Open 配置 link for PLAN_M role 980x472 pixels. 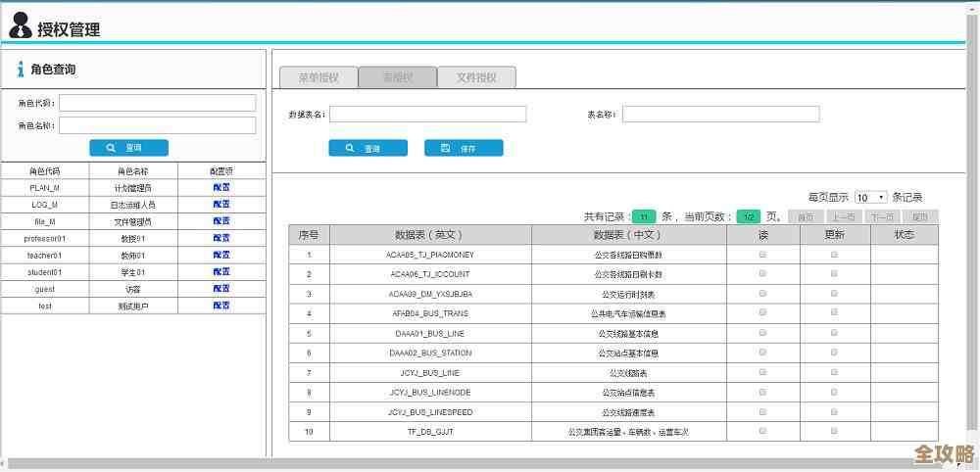click(x=221, y=187)
